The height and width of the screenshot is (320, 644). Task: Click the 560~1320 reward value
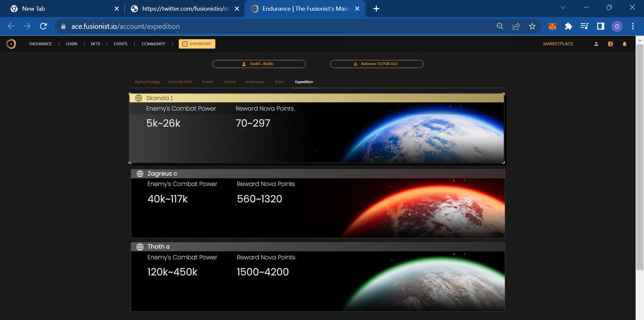(x=260, y=199)
